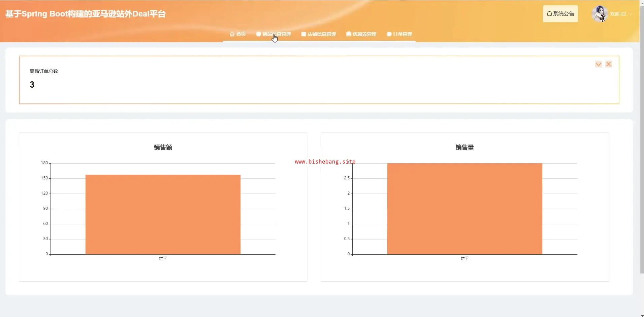Collapse the 商品订单总数 card with chevron
The width and height of the screenshot is (644, 317).
coord(599,64)
